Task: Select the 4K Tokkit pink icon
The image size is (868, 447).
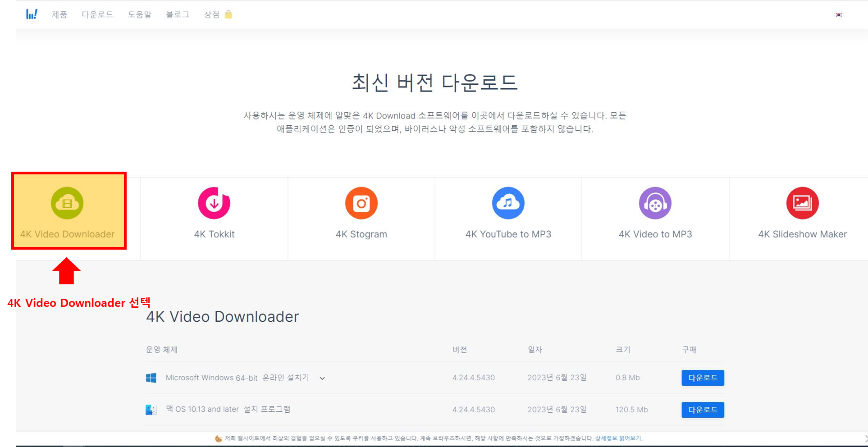Action: click(214, 203)
